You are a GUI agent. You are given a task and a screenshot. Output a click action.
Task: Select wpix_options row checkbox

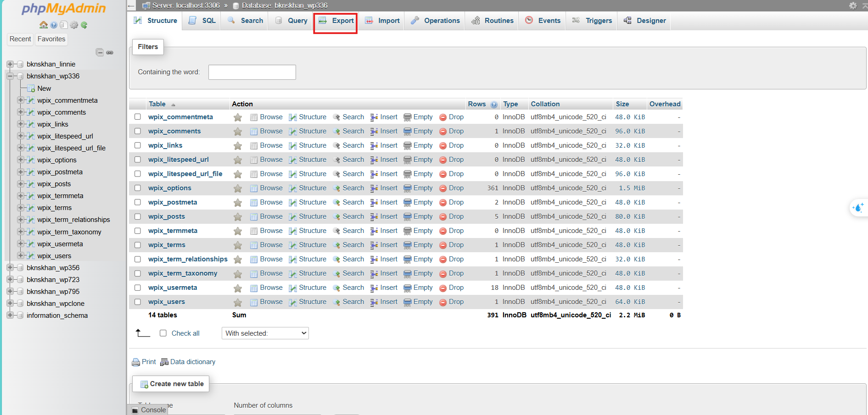pos(138,188)
